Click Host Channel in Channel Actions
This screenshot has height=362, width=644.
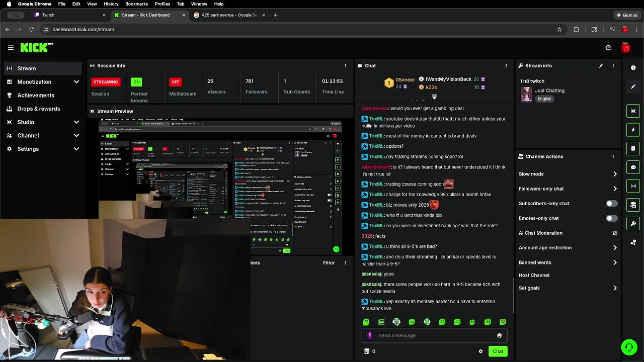(534, 276)
